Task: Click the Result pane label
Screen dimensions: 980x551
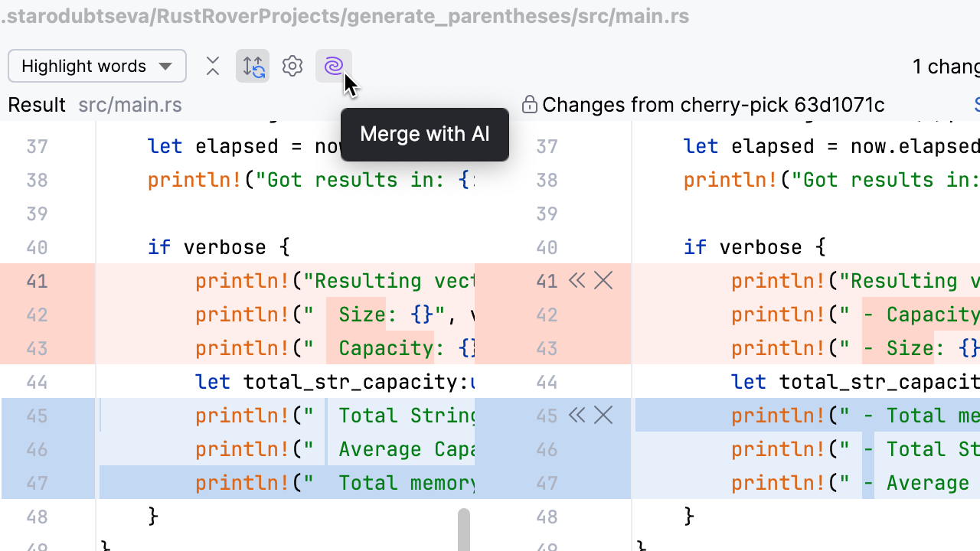Action: coord(37,105)
